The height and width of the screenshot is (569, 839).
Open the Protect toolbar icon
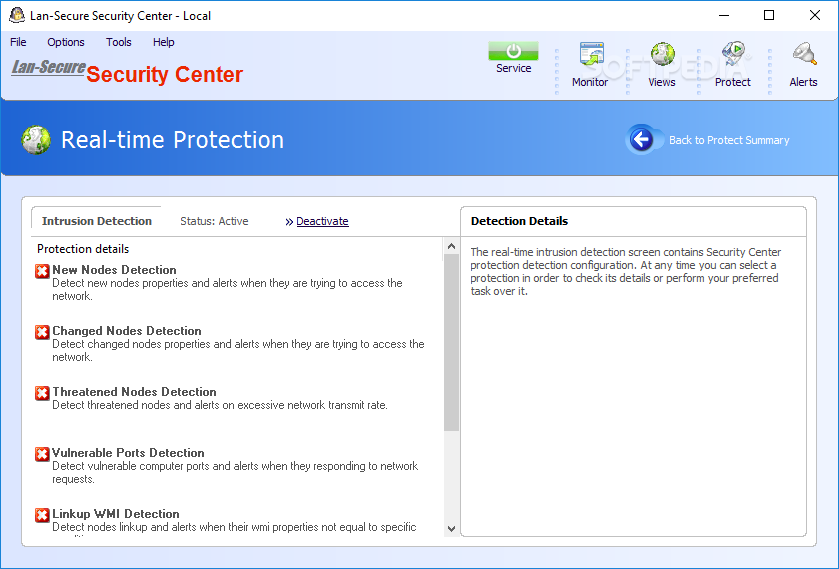733,54
